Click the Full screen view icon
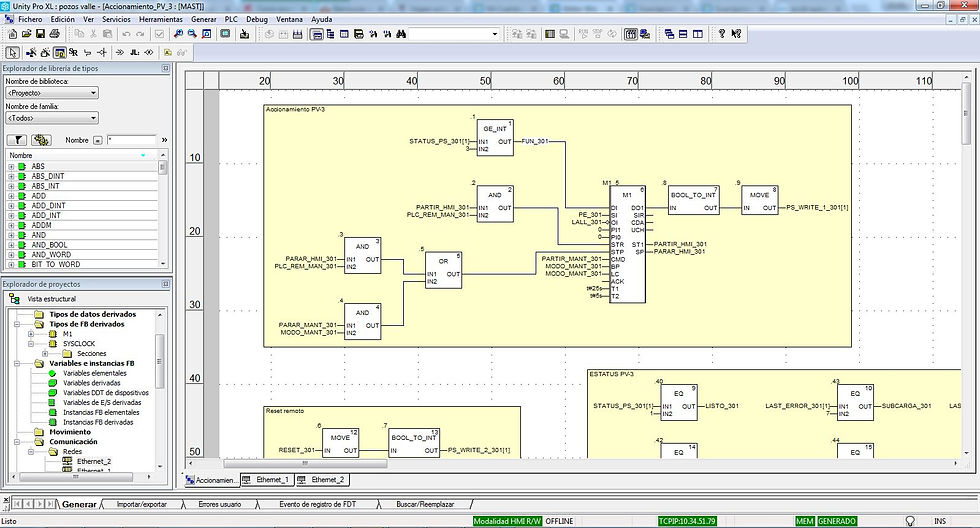Viewport: 980px width, 528px height. 226,34
